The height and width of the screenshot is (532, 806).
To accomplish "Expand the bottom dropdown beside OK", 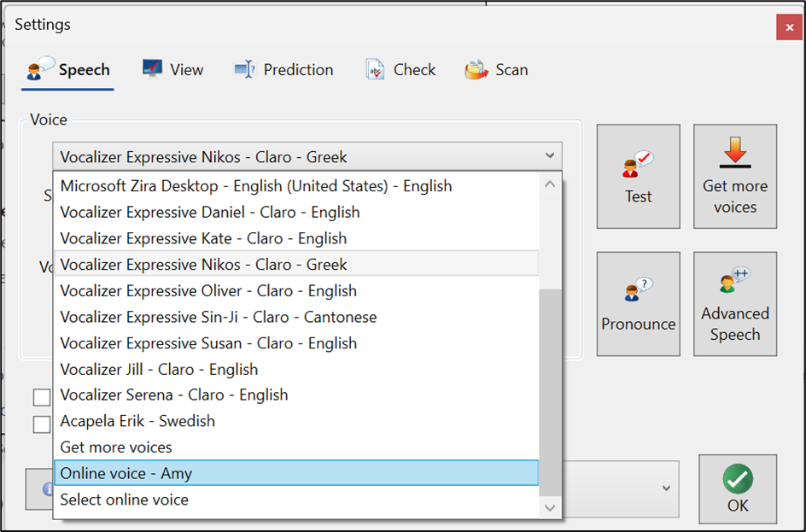I will tap(666, 488).
